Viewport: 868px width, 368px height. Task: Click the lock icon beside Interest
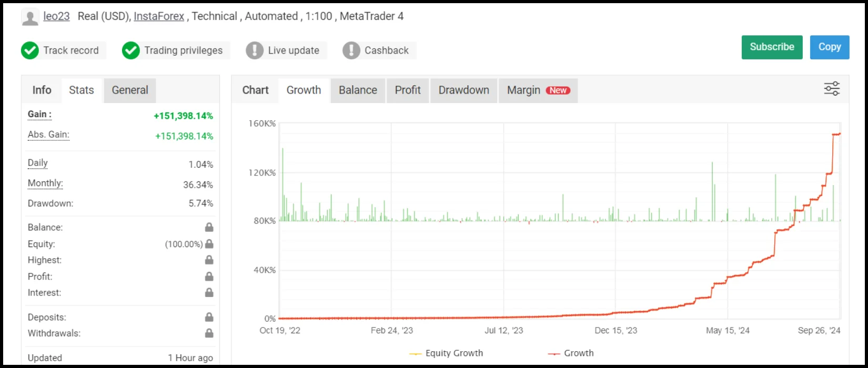coord(209,292)
